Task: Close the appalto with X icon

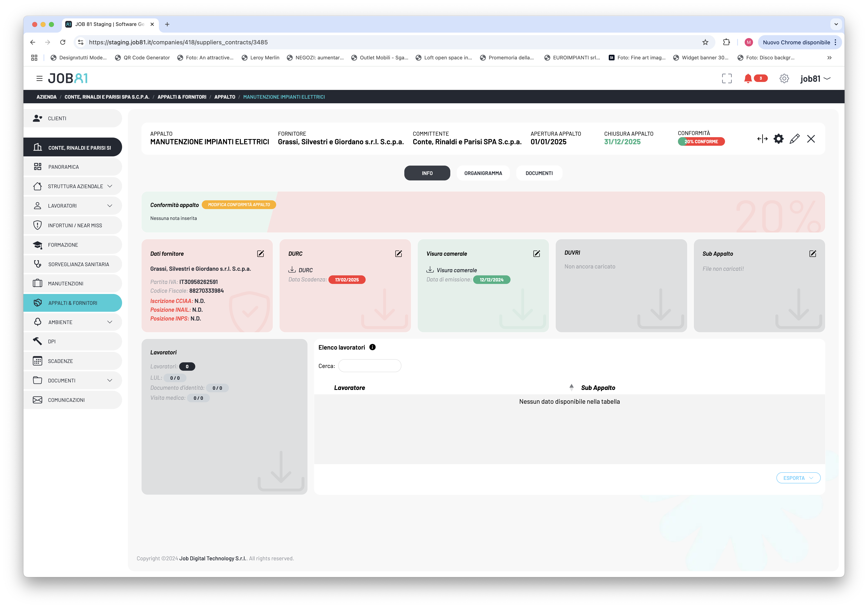Action: pyautogui.click(x=811, y=139)
